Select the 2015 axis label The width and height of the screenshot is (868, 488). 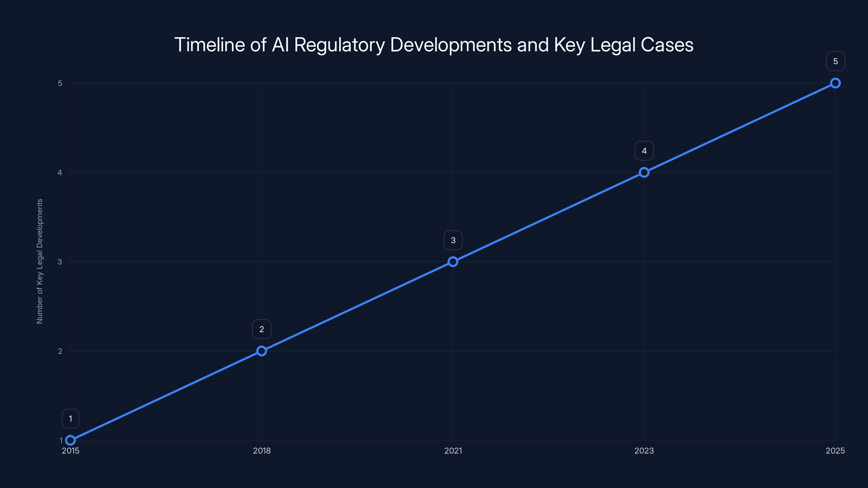pyautogui.click(x=71, y=451)
